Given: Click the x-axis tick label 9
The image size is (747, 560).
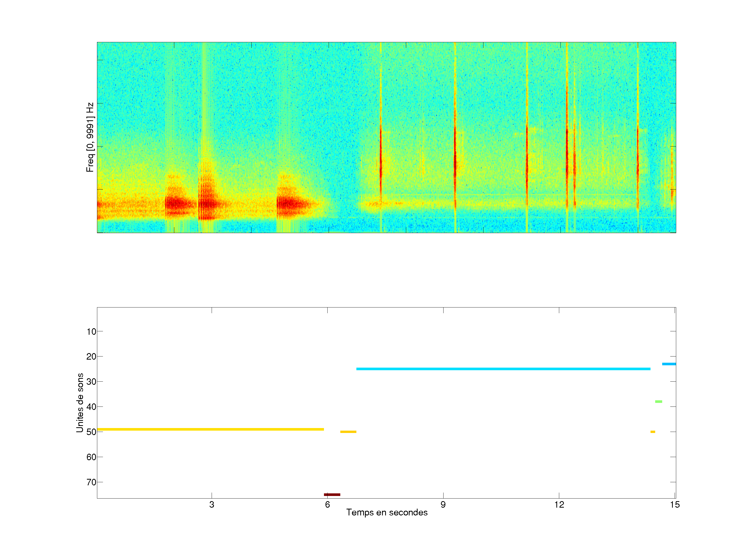Looking at the screenshot, I should 443,505.
